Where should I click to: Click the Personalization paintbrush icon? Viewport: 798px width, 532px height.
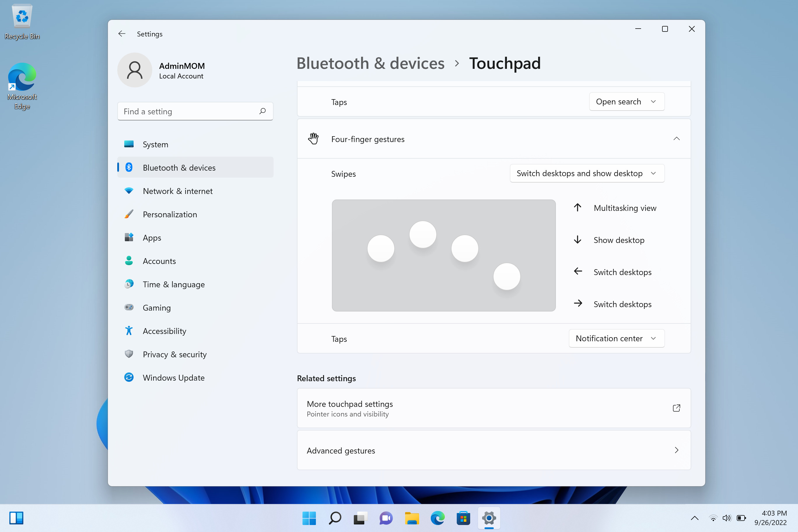129,214
